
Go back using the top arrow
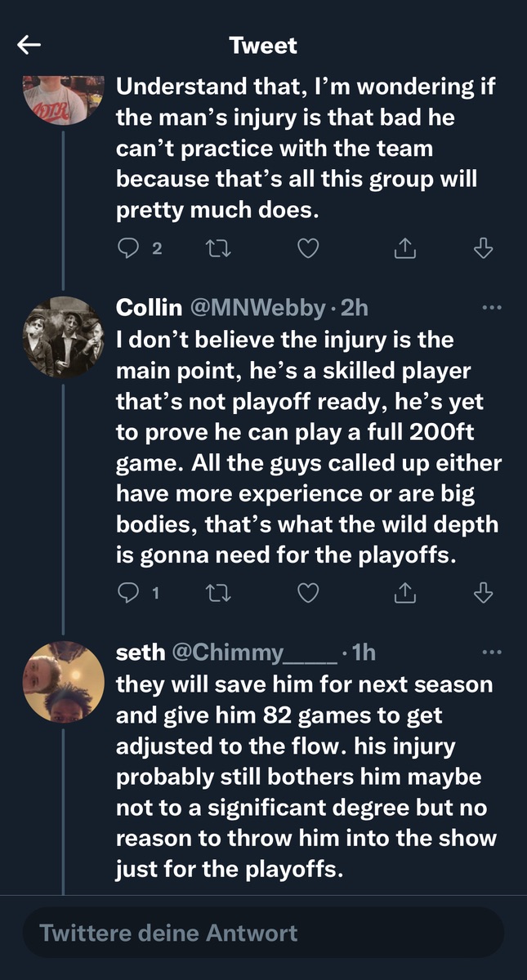(x=29, y=46)
